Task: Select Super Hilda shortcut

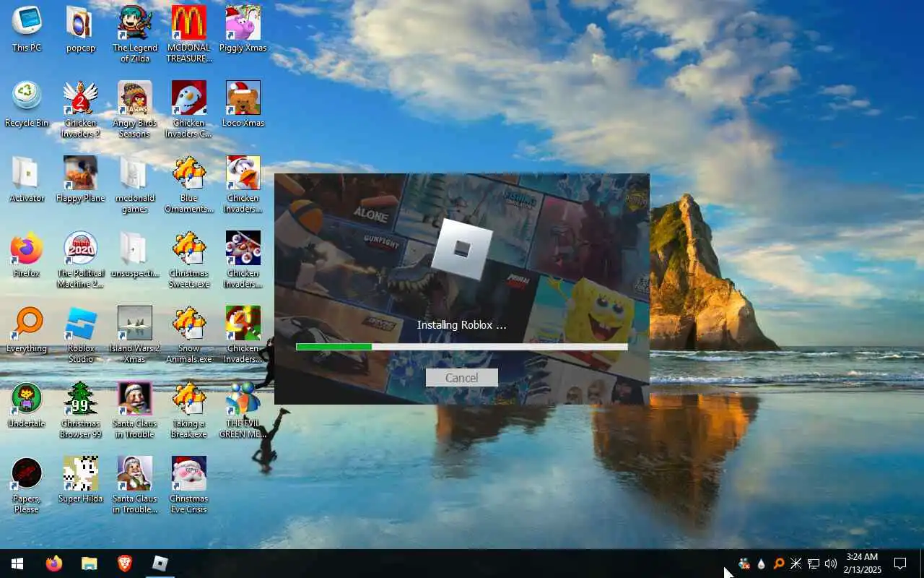Action: coord(81,480)
